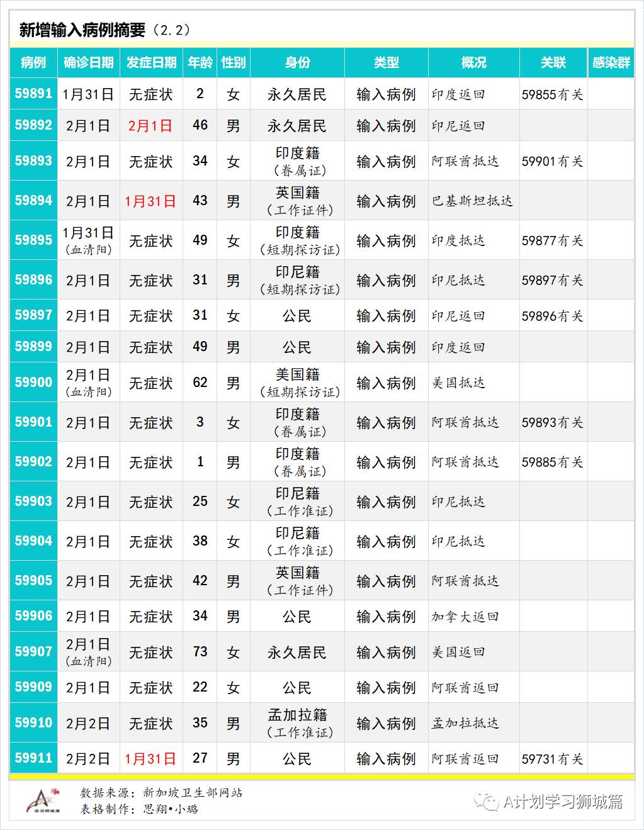Expand the 59731有关 related case entry
This screenshot has height=830, width=644.
552,758
